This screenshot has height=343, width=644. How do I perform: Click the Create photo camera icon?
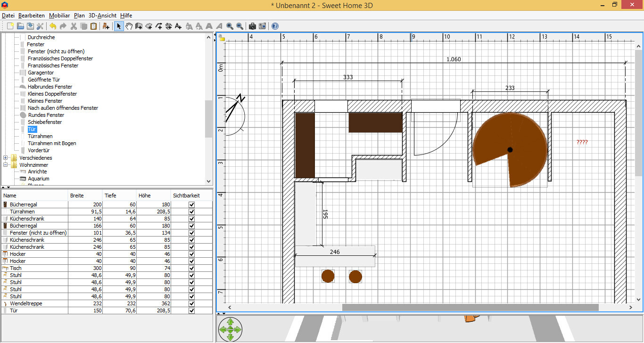click(252, 26)
